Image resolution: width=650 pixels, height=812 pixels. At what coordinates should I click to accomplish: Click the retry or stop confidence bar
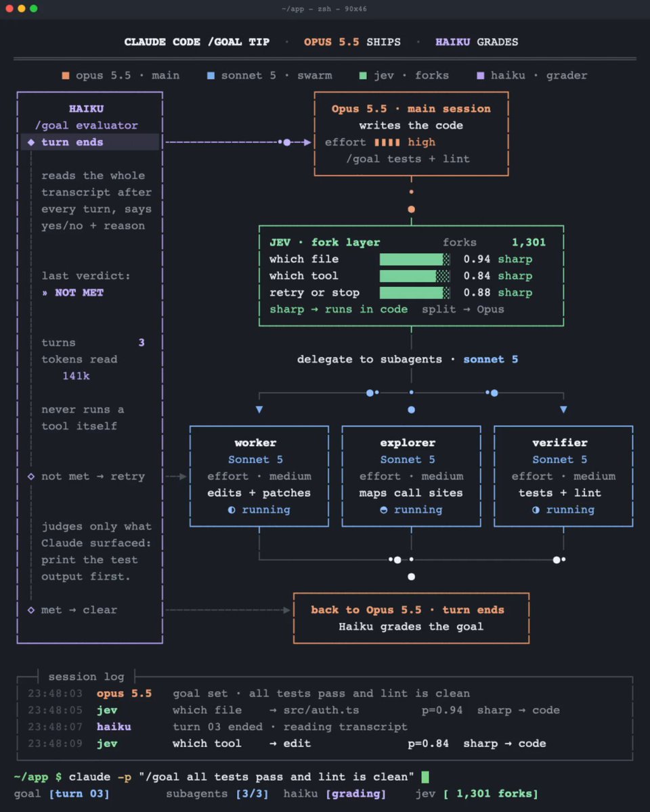click(x=415, y=292)
